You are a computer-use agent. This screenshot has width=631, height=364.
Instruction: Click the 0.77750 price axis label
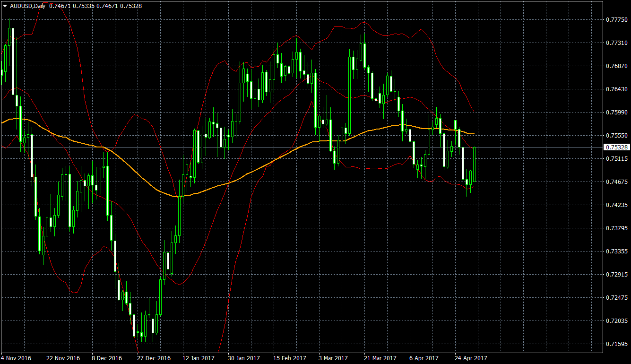(616, 19)
